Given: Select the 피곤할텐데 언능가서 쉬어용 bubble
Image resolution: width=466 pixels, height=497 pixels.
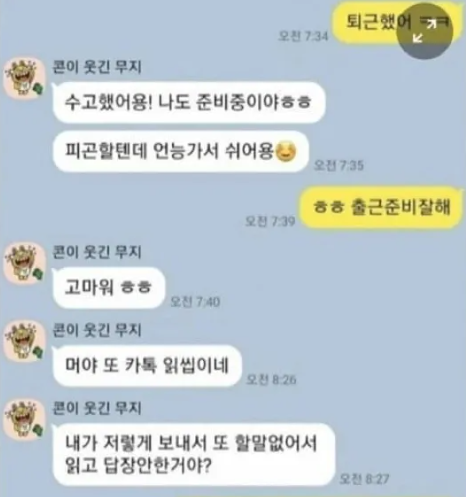Looking at the screenshot, I should [x=181, y=152].
